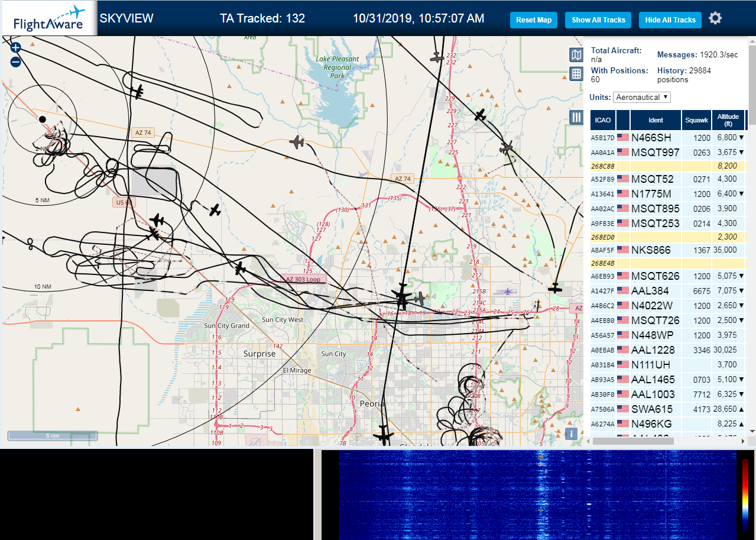Sort table by Squawk column

(696, 120)
